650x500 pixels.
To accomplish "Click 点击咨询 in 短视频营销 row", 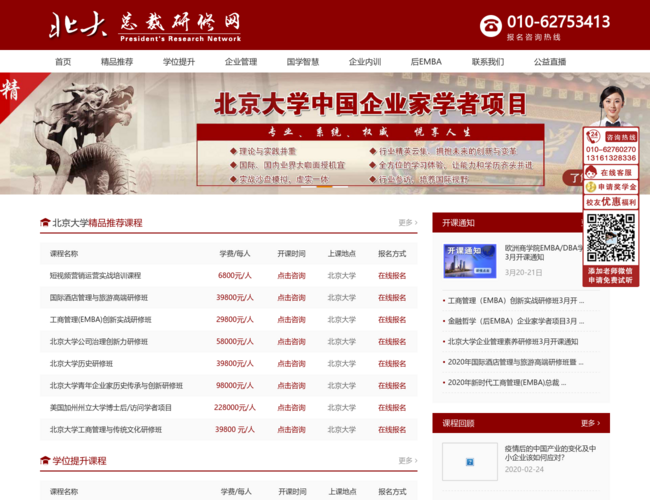I will [291, 276].
